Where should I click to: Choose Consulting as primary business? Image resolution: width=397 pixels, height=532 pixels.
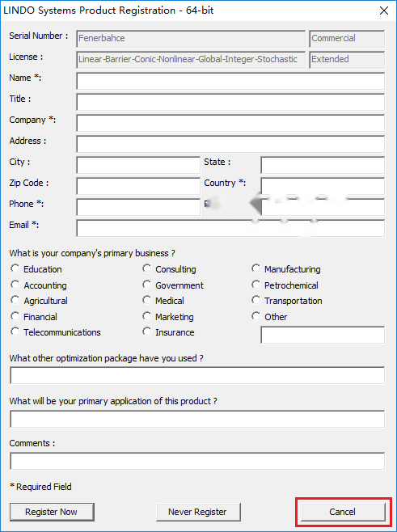coord(146,268)
